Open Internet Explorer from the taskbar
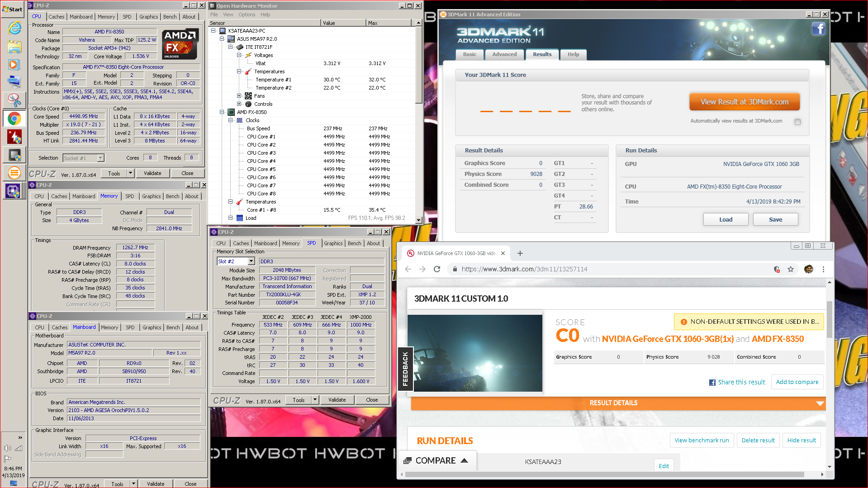The width and height of the screenshot is (868, 488). click(x=14, y=28)
